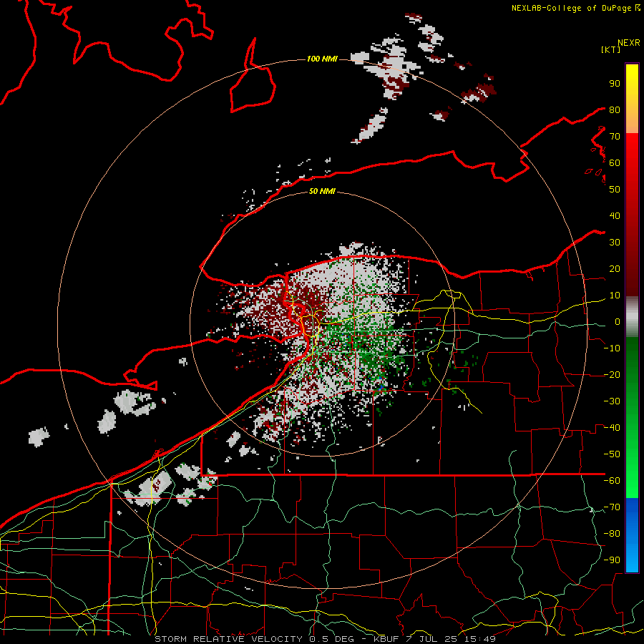Click the "NEXR" label at top right

(x=629, y=43)
